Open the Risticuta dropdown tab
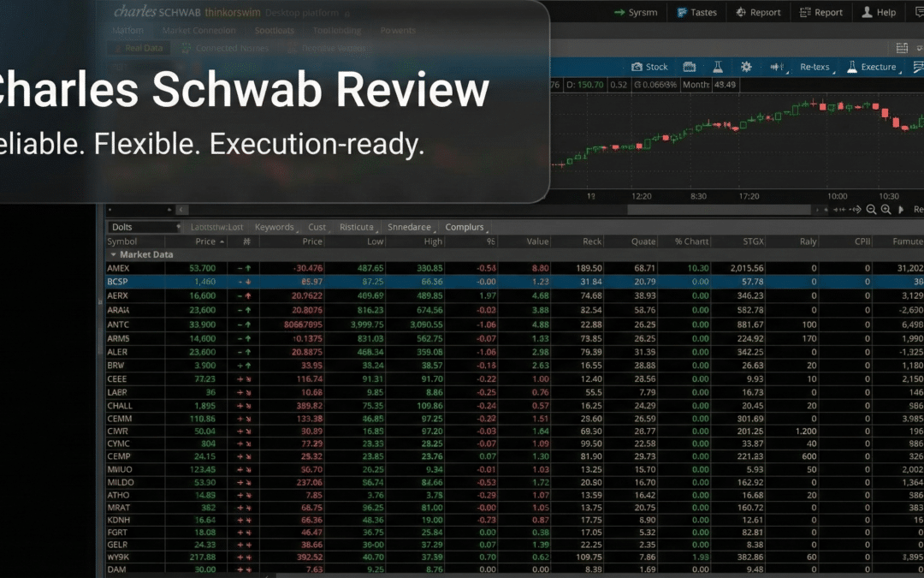The height and width of the screenshot is (578, 924). pyautogui.click(x=358, y=227)
